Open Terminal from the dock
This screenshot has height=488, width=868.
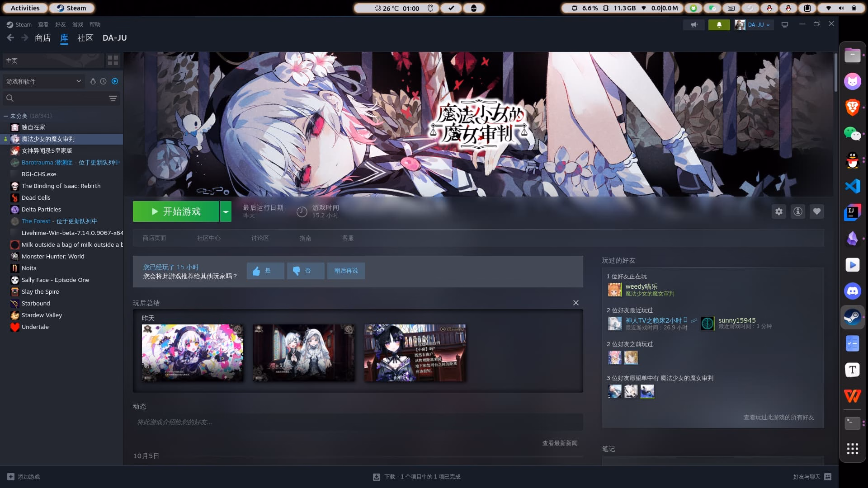click(852, 422)
